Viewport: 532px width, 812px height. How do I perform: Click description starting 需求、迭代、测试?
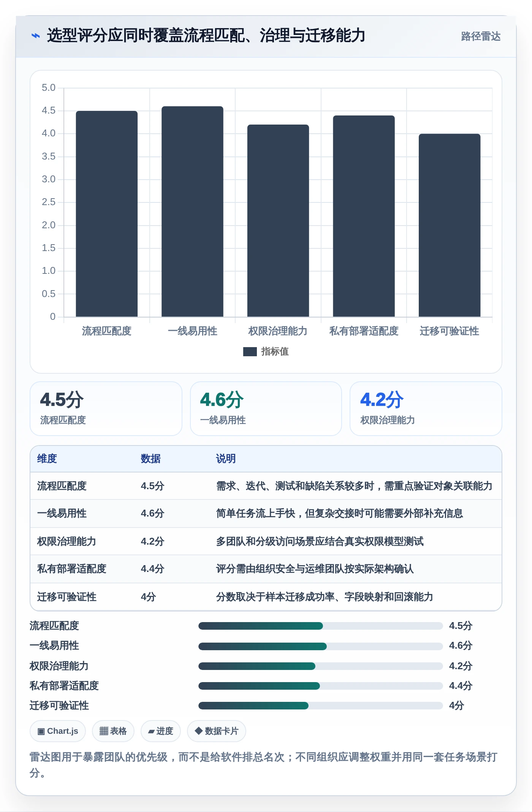[x=354, y=486]
